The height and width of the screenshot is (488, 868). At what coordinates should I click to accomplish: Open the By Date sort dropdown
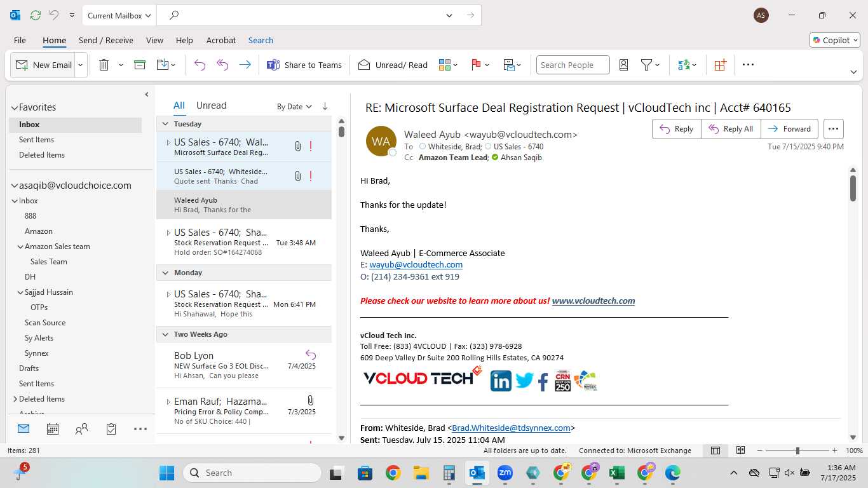294,106
